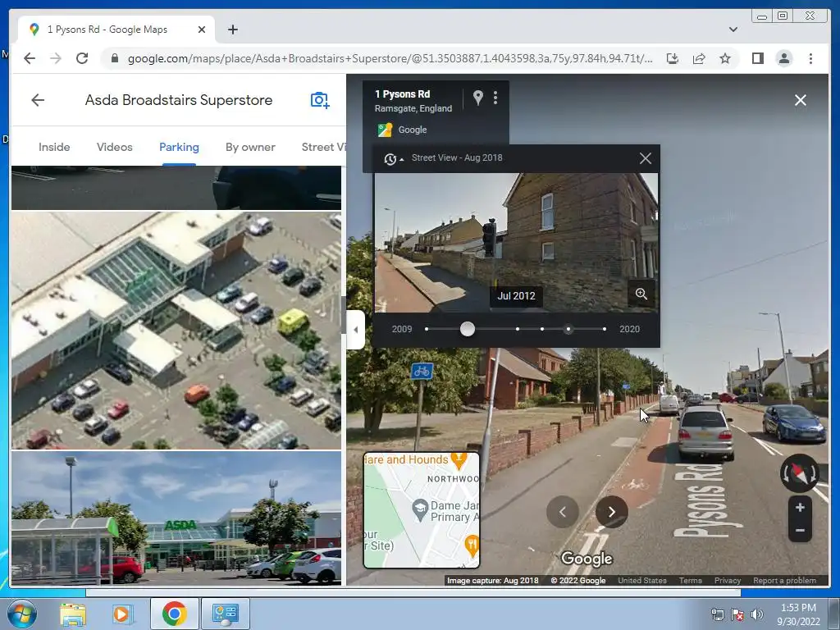Click the install app icon in address bar
The width and height of the screenshot is (840, 630).
click(673, 58)
